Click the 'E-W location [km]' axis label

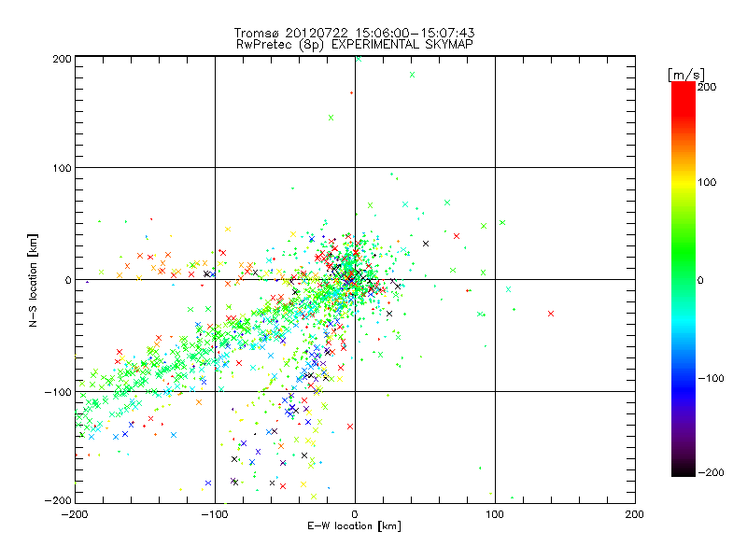tap(354, 525)
